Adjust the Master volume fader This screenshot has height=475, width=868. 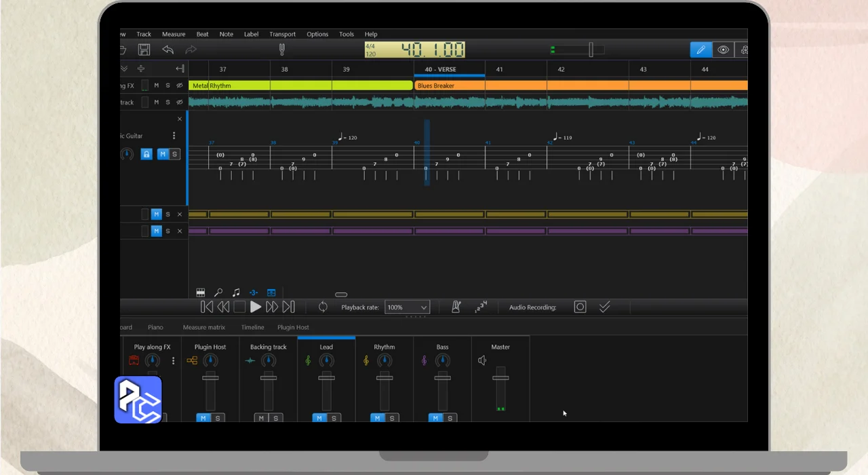[x=500, y=378]
